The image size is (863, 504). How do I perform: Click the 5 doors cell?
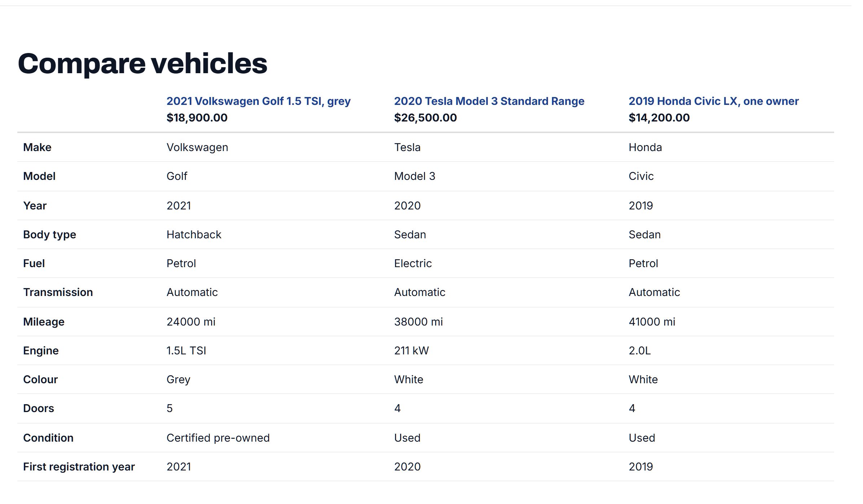pos(170,408)
